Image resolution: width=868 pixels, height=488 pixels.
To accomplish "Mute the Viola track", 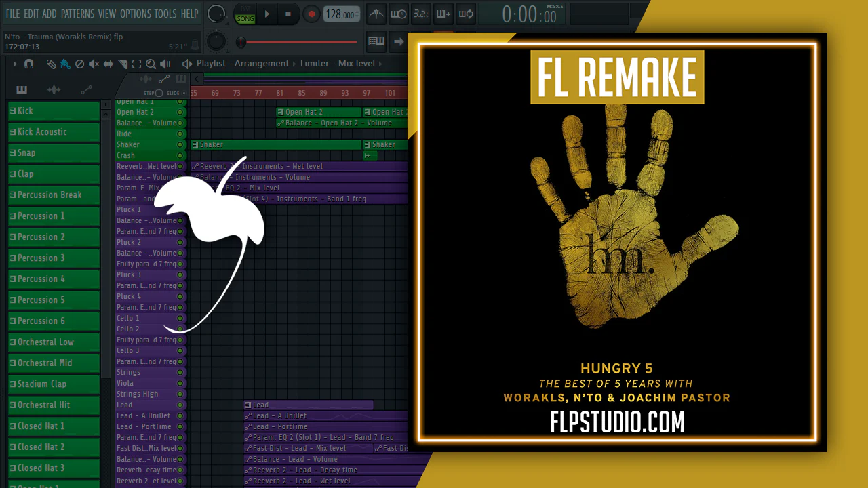I will coord(180,383).
